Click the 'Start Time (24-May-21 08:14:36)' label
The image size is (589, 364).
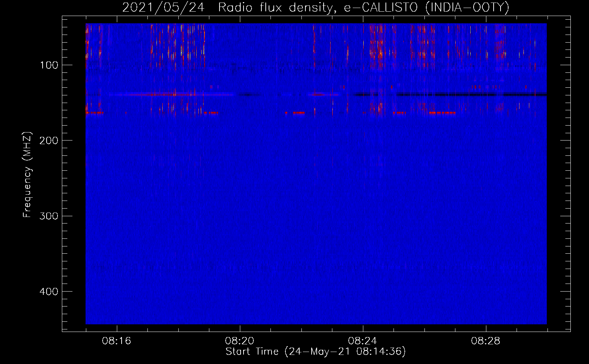click(x=316, y=352)
